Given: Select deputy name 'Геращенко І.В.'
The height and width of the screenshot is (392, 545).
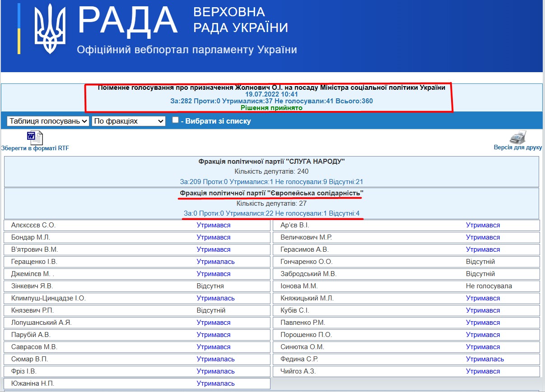Looking at the screenshot, I should tap(34, 262).
